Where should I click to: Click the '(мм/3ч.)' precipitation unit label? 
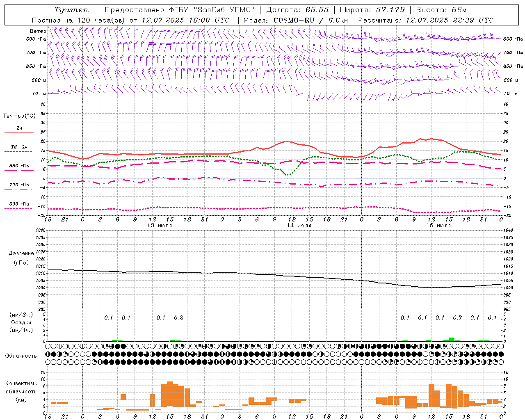[x=21, y=315]
